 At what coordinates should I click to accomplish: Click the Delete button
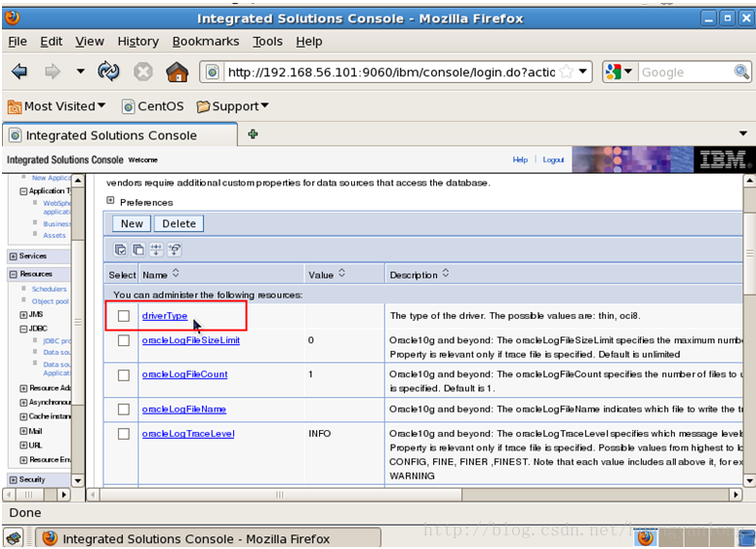click(179, 223)
